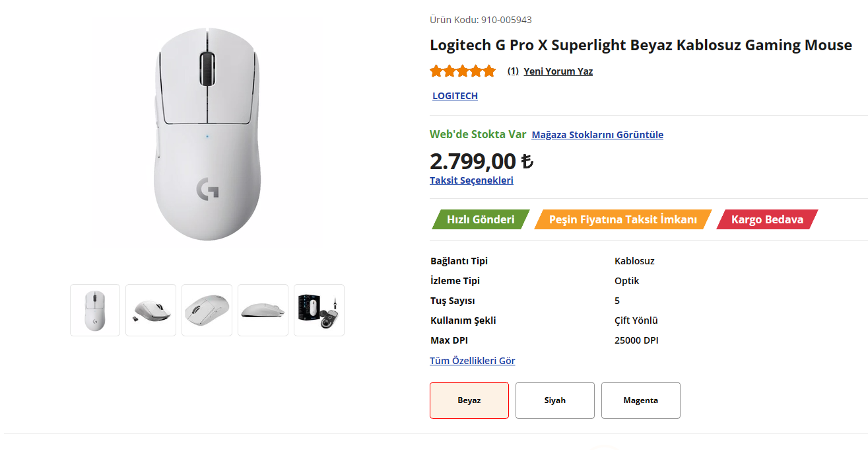This screenshot has width=868, height=450.
Task: View the box contents thumbnail
Action: pos(319,310)
